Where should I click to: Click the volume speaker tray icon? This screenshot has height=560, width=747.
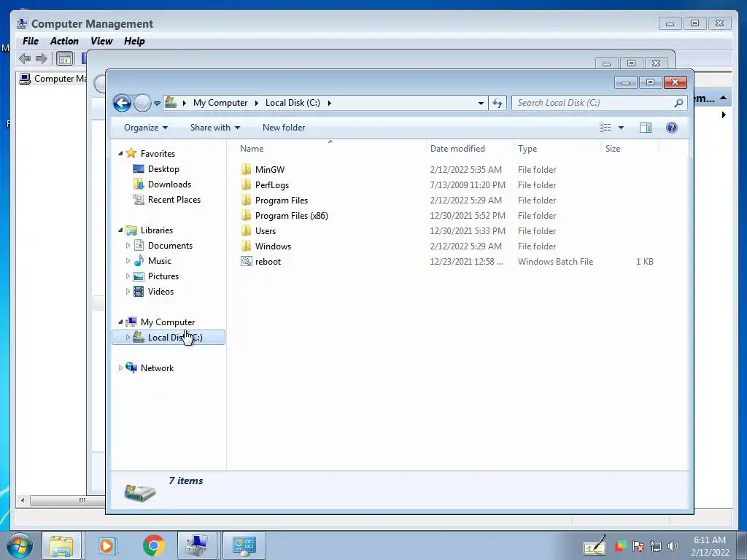(673, 546)
